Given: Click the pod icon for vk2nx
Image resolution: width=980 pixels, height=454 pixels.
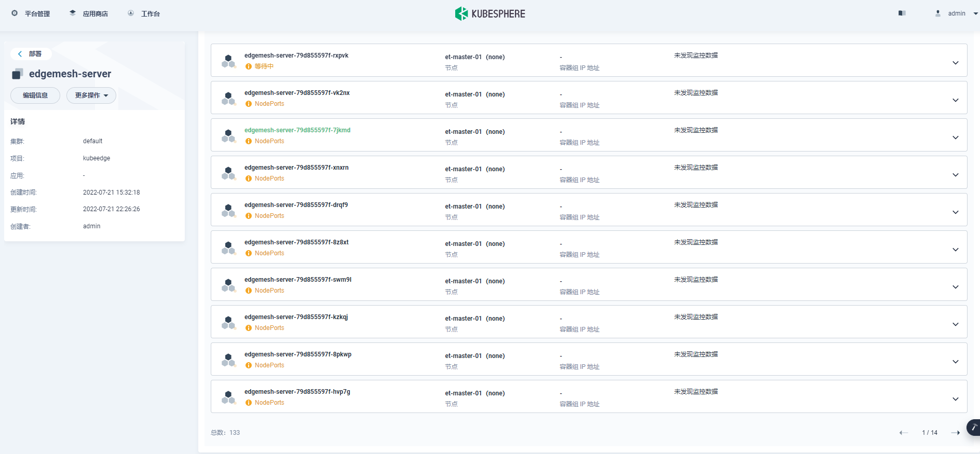Looking at the screenshot, I should pos(228,99).
